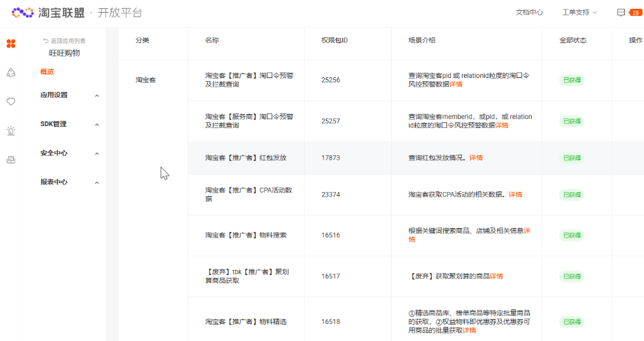Open the message bubble notification icon
The image size is (644, 341).
(x=621, y=12)
